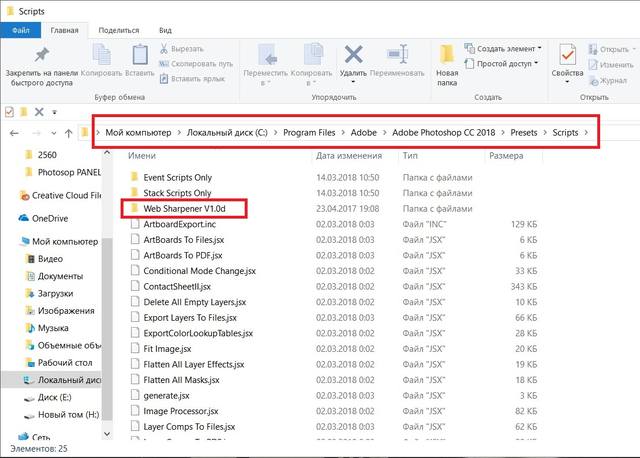Expand chevron after Scripts breadcrumb
640x458 pixels.
[587, 133]
